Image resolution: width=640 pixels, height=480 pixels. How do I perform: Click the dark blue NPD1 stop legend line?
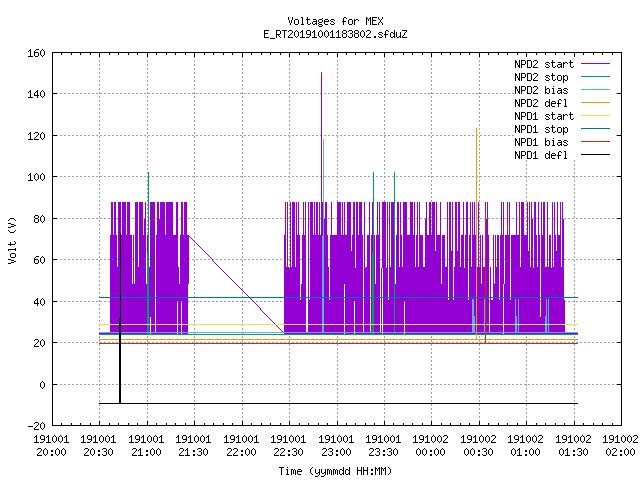[596, 129]
